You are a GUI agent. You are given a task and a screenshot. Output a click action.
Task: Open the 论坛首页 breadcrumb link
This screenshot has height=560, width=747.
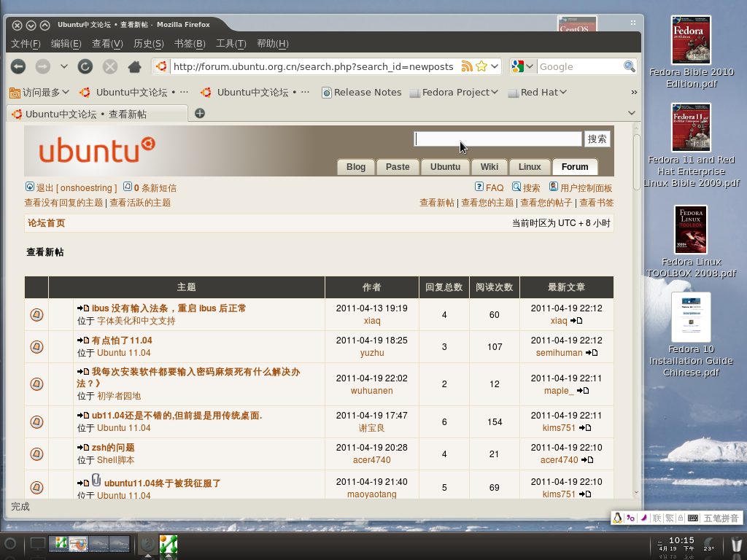coord(46,223)
